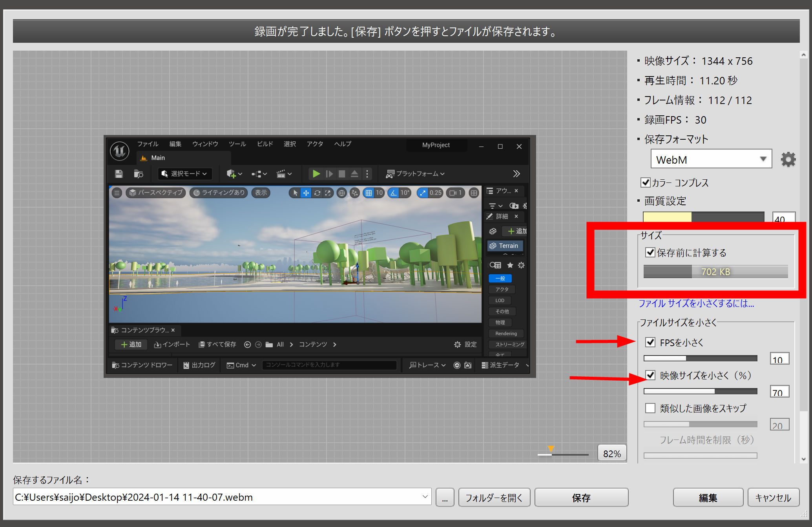Click the green Play button in preview
Screen dimensions: 812x527
click(x=316, y=173)
